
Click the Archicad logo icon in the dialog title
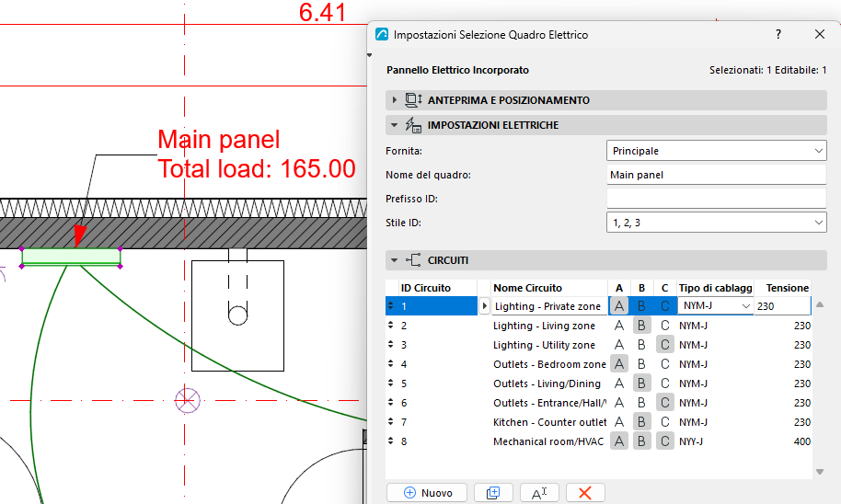tap(382, 34)
